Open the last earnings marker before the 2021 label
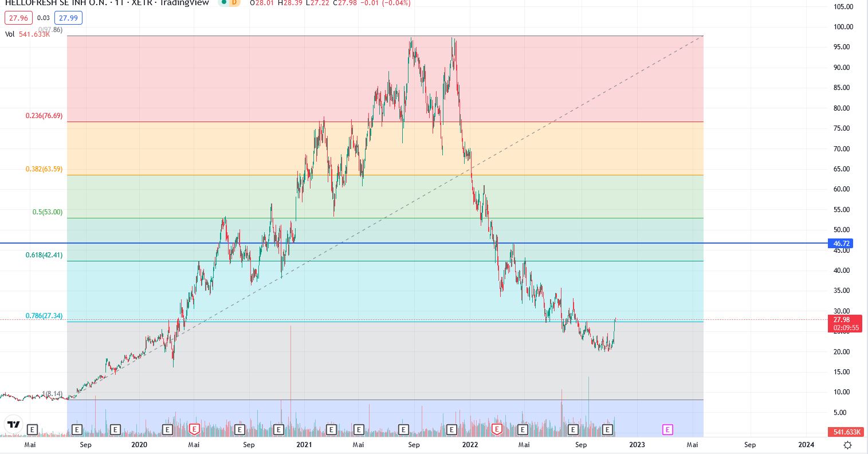The image size is (868, 454). click(279, 429)
